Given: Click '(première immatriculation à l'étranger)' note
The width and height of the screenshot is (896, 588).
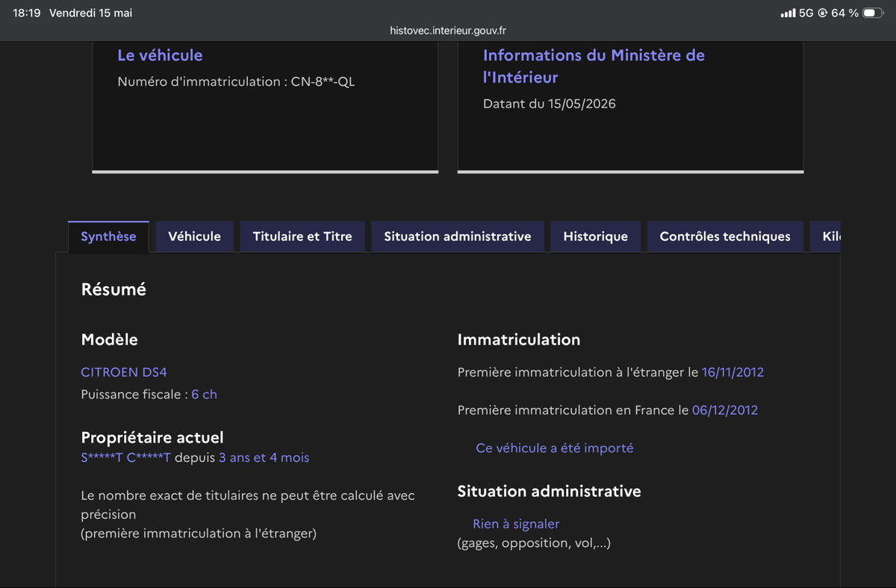Looking at the screenshot, I should (x=199, y=534).
